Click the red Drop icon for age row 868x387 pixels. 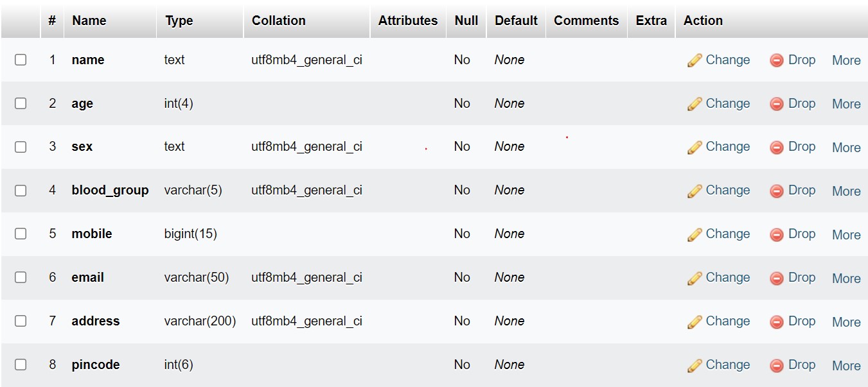[x=777, y=104]
